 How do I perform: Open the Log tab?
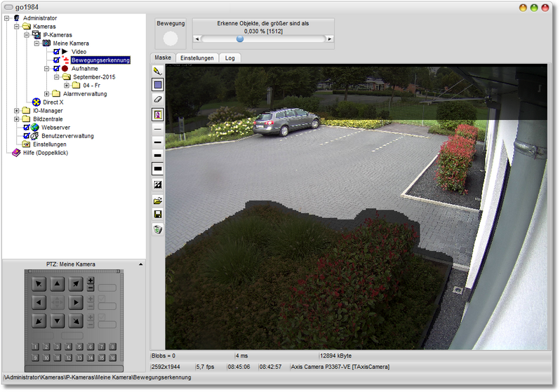pyautogui.click(x=229, y=58)
